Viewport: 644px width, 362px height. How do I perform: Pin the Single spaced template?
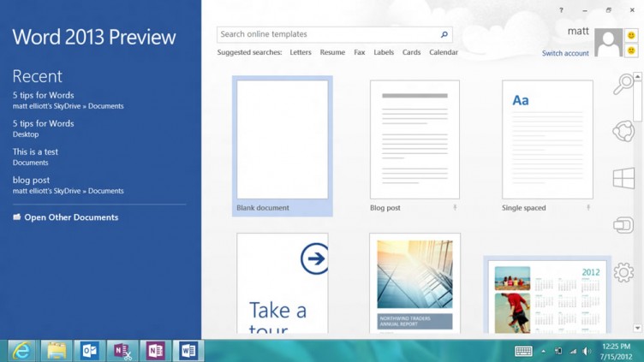[588, 208]
